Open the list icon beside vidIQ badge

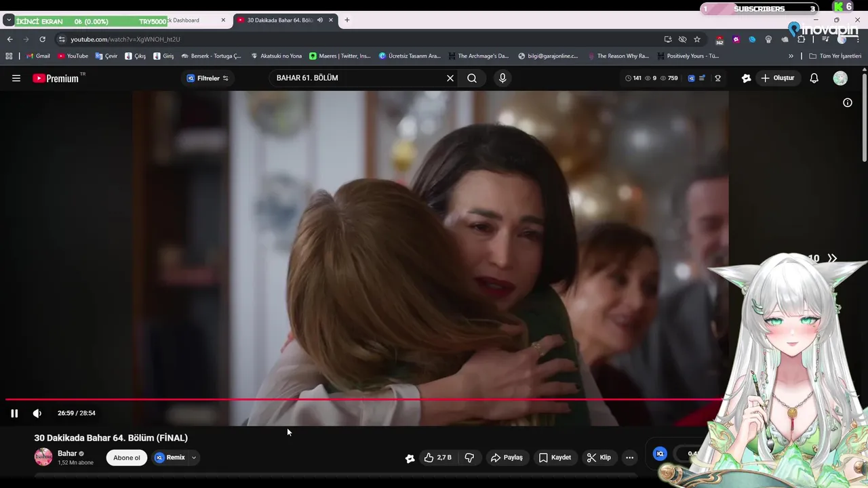coord(703,78)
